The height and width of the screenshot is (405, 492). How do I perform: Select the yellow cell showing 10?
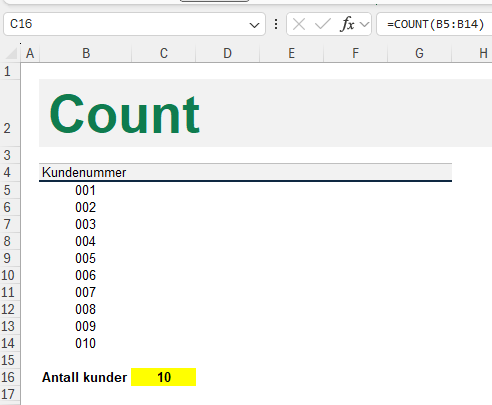click(164, 377)
